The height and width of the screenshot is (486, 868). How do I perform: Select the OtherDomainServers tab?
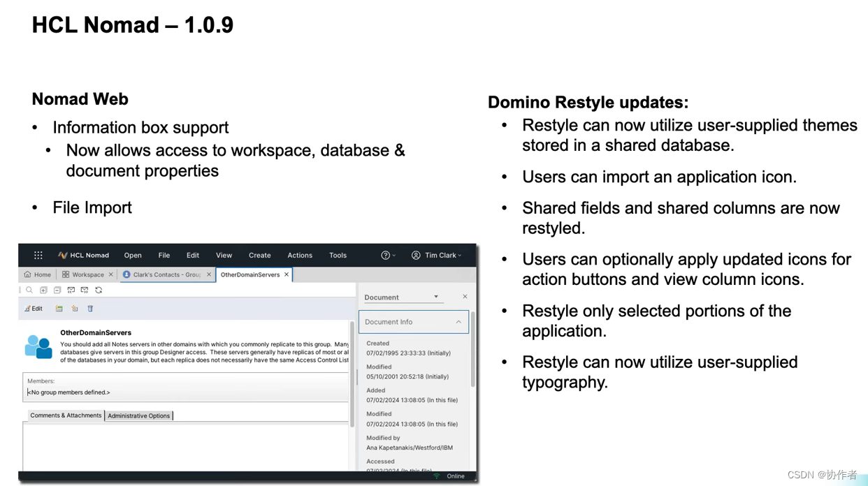(254, 274)
